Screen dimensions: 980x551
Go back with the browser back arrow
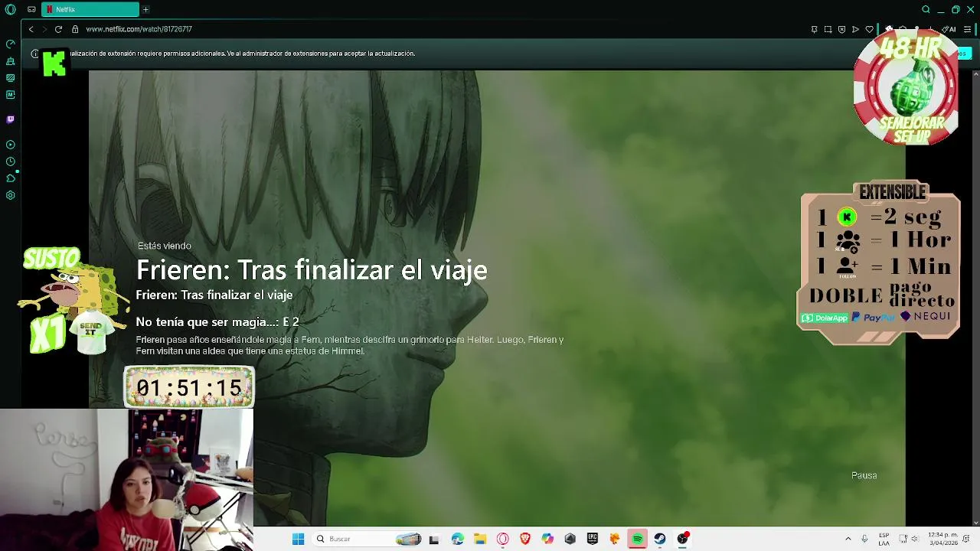tap(31, 29)
